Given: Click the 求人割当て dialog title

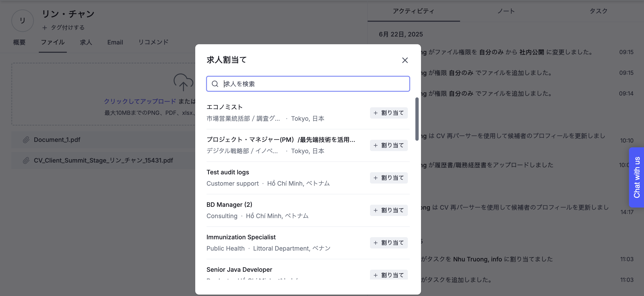Looking at the screenshot, I should (x=227, y=60).
